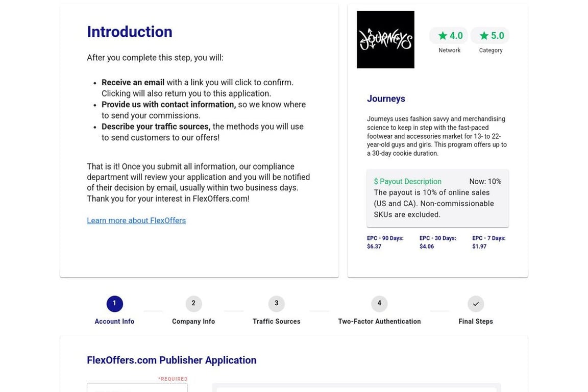588x392 pixels.
Task: Click the EPC - 7 Days value
Action: (479, 247)
